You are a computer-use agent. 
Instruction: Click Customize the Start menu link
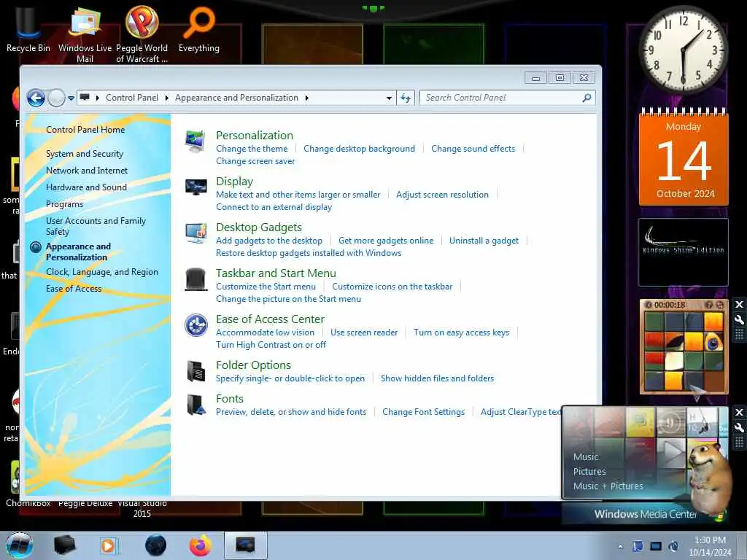266,286
